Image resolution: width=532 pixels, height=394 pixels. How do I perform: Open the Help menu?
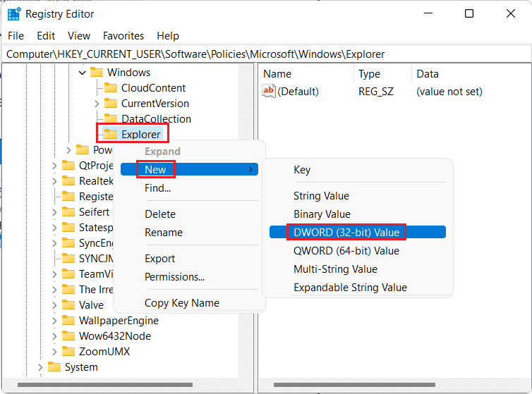168,36
